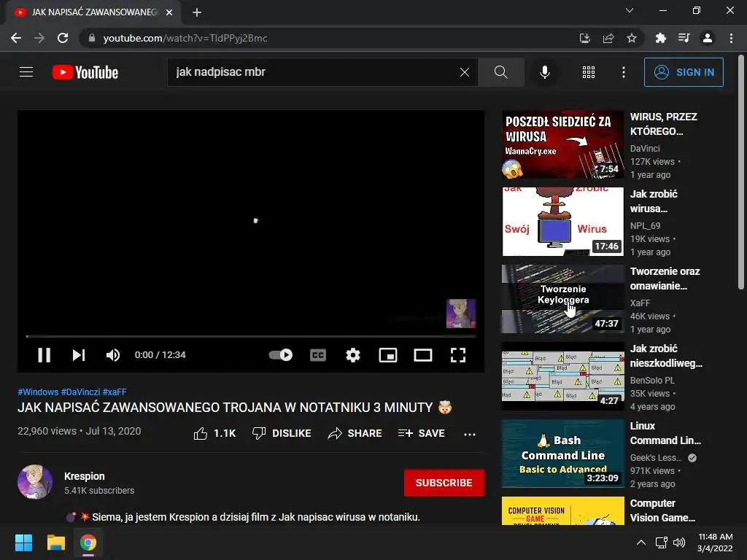Skip to the next video

[79, 355]
